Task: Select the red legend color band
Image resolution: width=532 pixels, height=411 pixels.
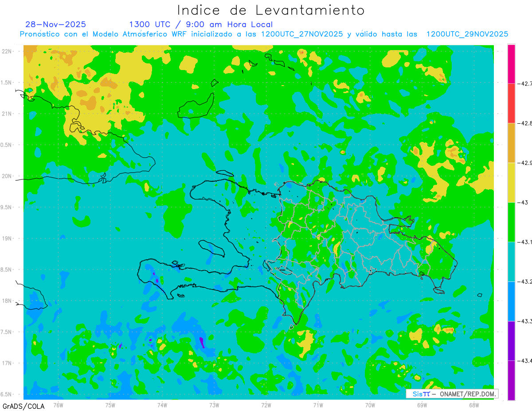Action: coord(511,103)
